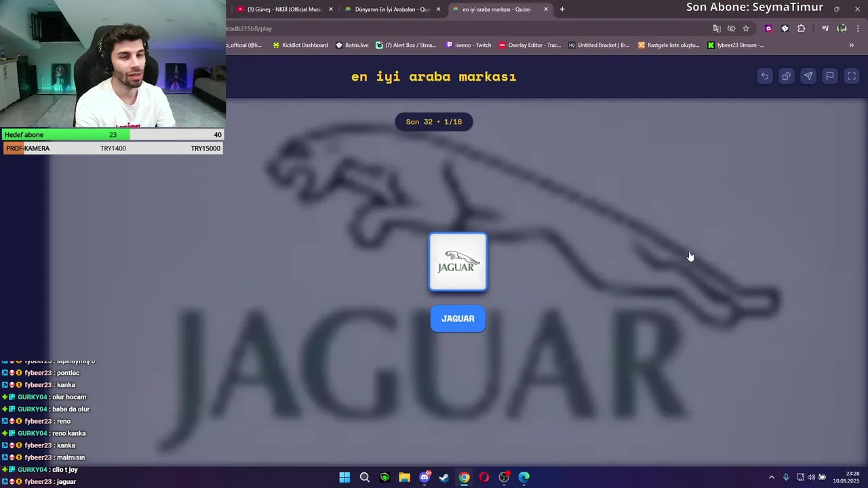Click chat message 'baba da olur'

[x=71, y=409]
